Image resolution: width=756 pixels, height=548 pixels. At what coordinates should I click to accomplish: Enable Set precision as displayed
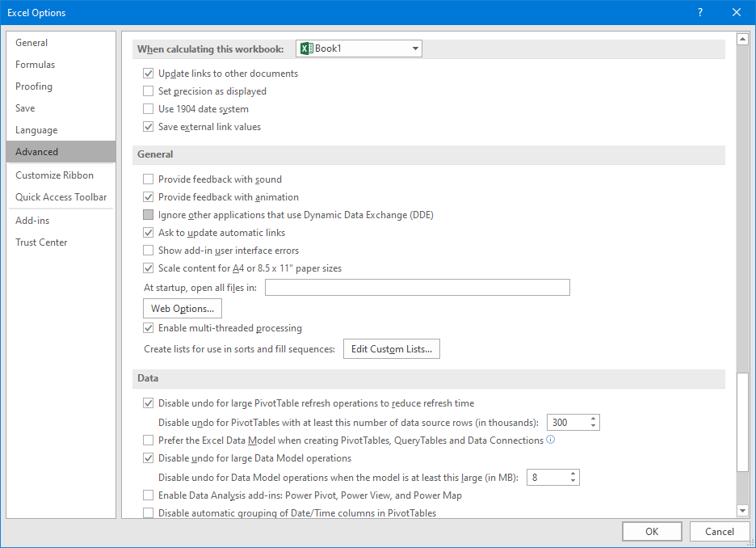coord(148,91)
